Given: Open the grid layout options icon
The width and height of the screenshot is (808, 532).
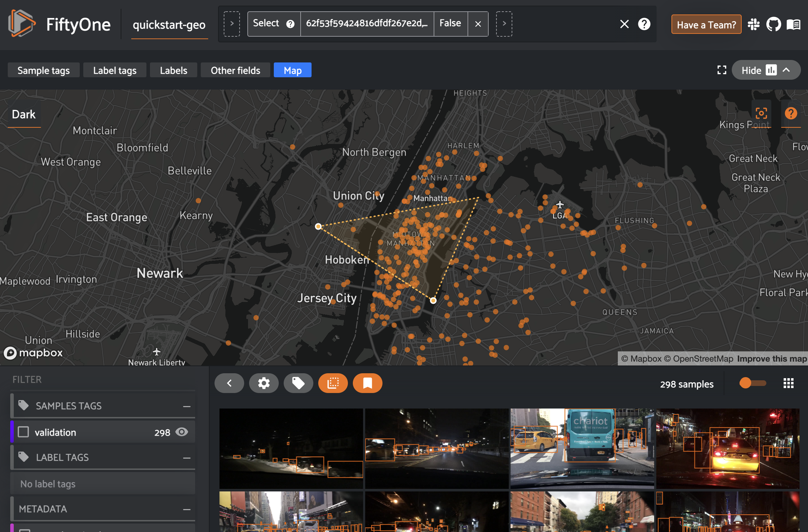Looking at the screenshot, I should (x=788, y=383).
